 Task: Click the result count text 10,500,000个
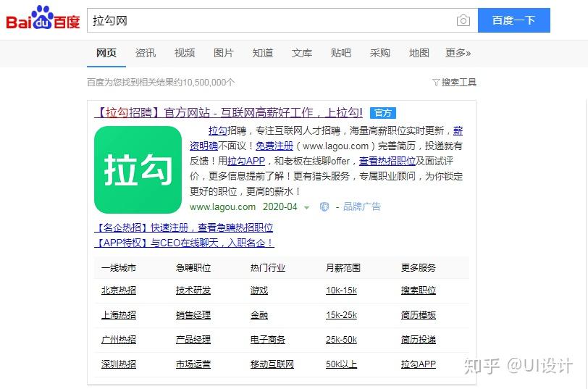209,82
